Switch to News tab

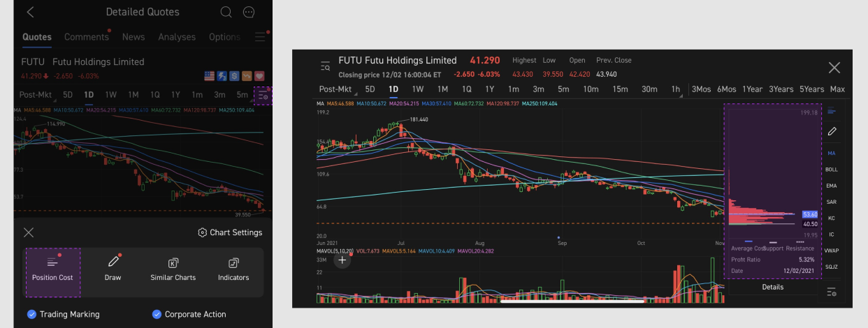pyautogui.click(x=133, y=37)
